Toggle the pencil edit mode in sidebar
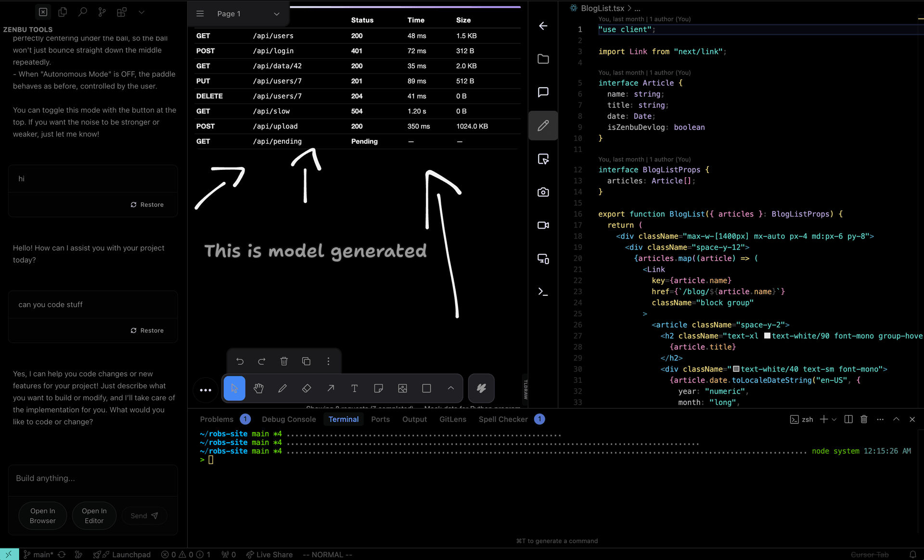Screen dimensions: 924x560 pos(543,126)
